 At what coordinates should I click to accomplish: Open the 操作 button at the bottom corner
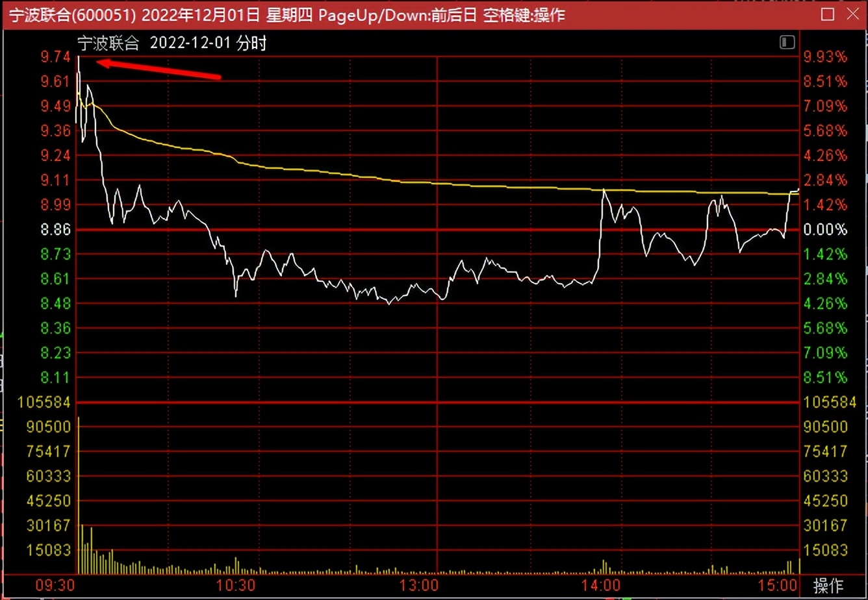(x=828, y=586)
